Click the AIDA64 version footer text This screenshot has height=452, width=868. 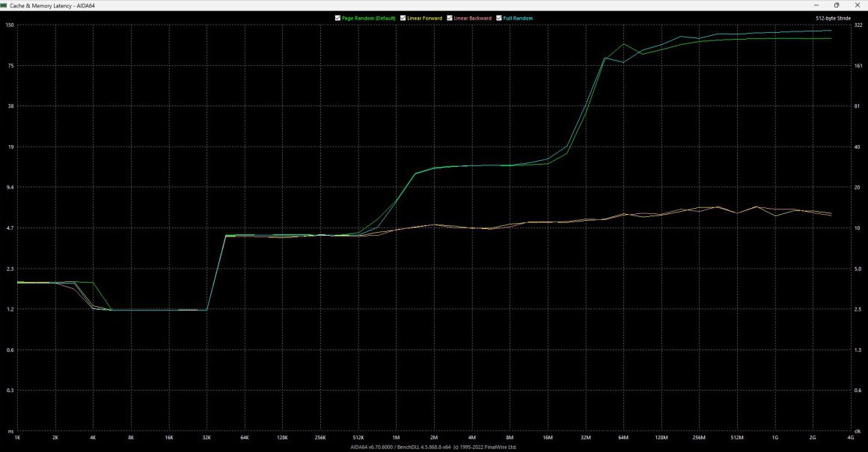click(x=433, y=447)
